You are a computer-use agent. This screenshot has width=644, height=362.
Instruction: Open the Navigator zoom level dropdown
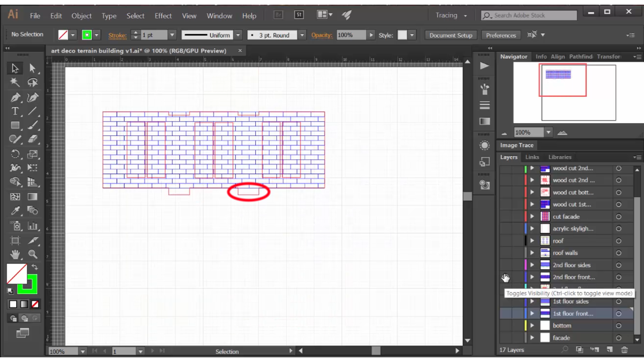[x=548, y=132]
